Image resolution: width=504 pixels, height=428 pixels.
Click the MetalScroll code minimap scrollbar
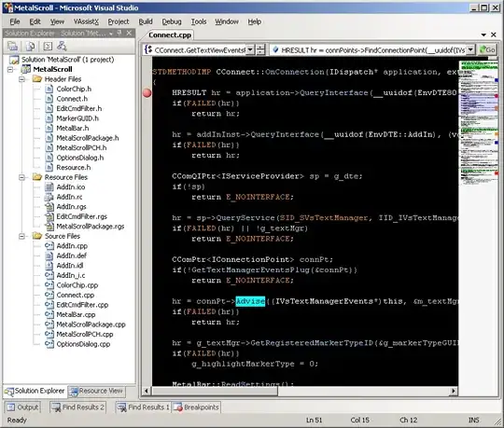pyautogui.click(x=479, y=222)
